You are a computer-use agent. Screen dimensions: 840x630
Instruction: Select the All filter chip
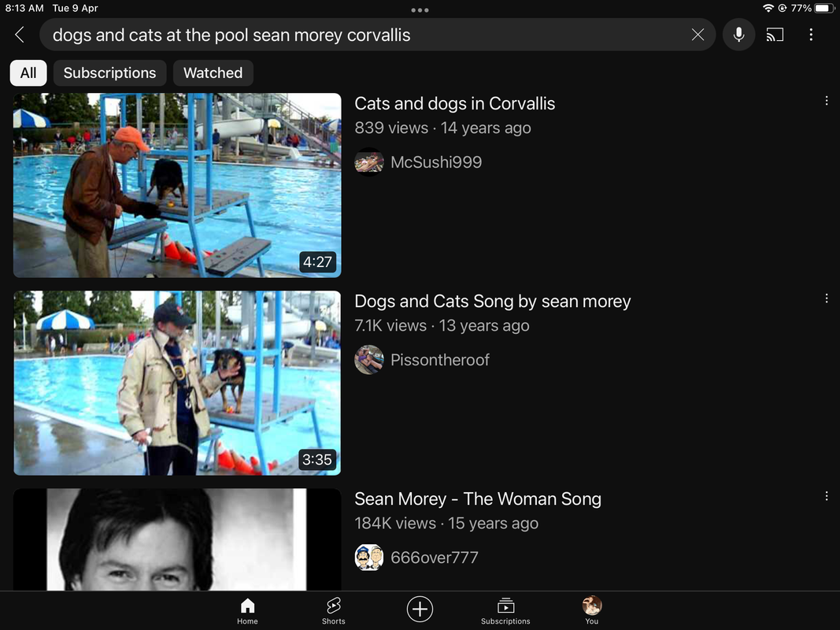coord(28,73)
